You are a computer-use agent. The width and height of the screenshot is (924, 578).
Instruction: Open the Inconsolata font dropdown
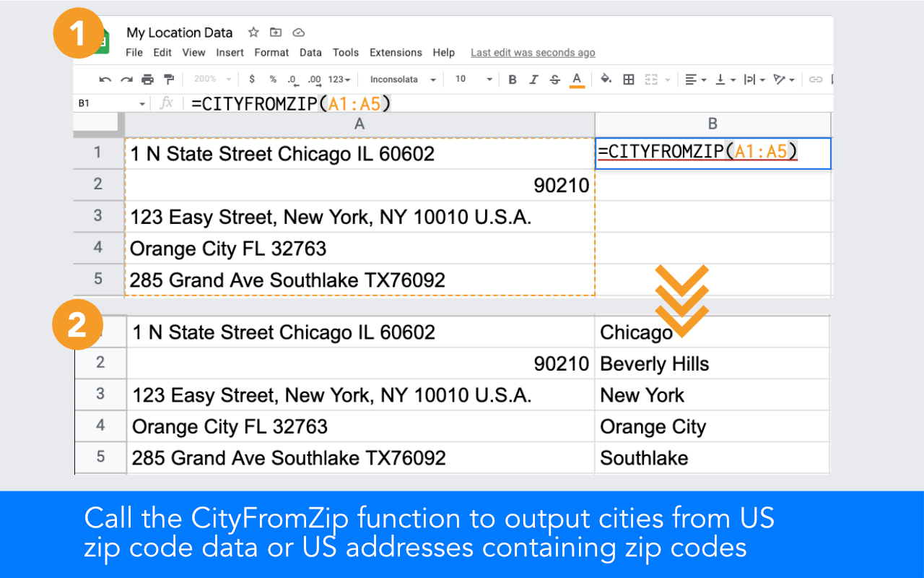(x=403, y=79)
